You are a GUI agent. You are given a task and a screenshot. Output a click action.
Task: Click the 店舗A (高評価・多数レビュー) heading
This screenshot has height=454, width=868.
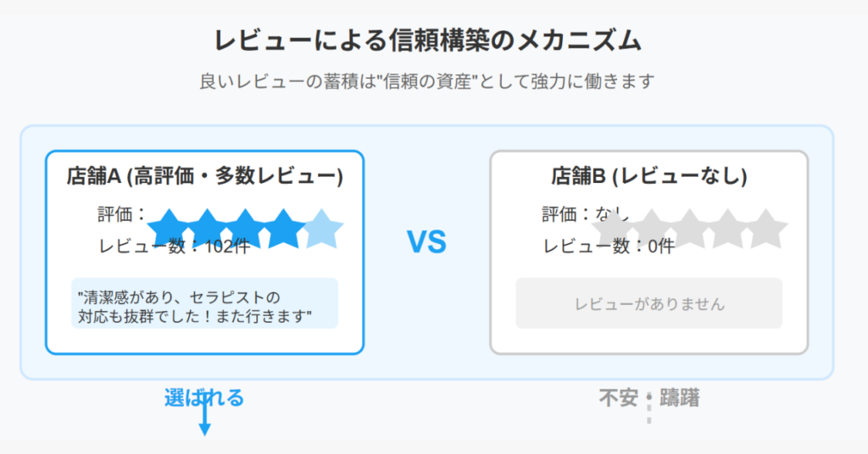tap(205, 176)
